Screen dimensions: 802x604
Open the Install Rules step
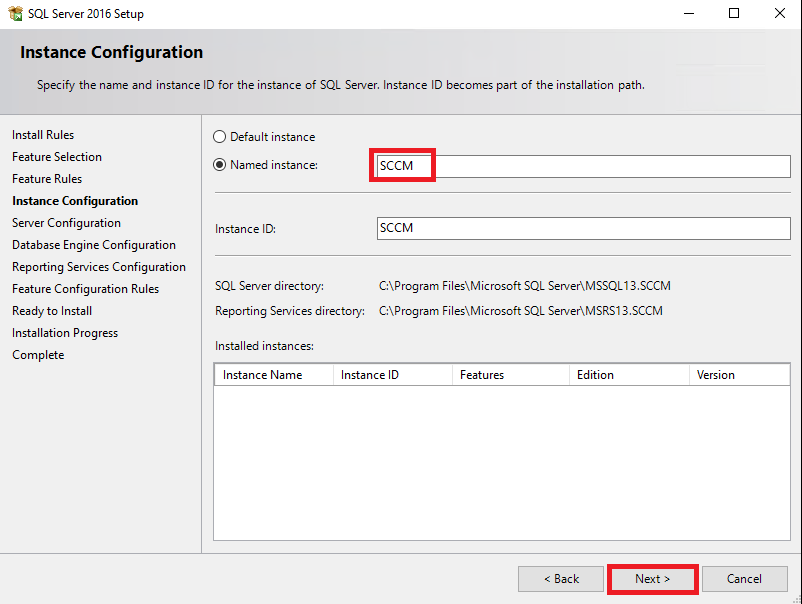(x=43, y=135)
